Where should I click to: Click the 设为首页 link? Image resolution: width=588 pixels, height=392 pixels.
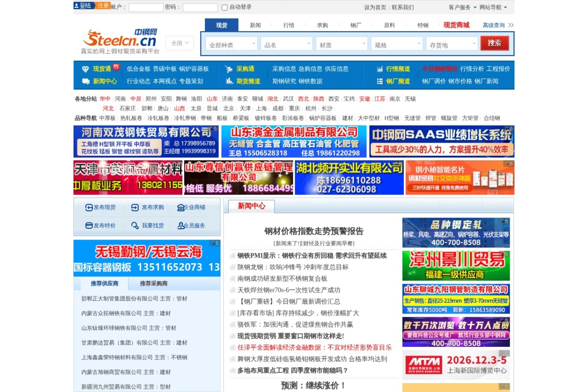click(375, 7)
